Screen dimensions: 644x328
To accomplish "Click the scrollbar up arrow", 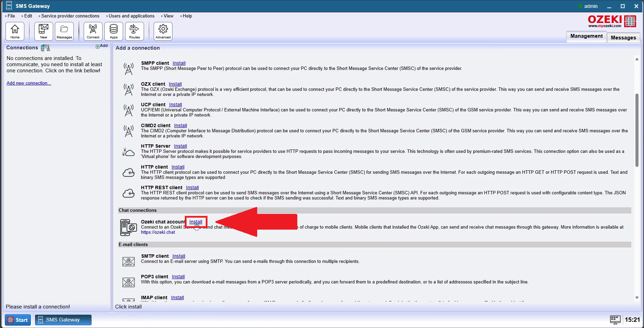I will click(637, 59).
